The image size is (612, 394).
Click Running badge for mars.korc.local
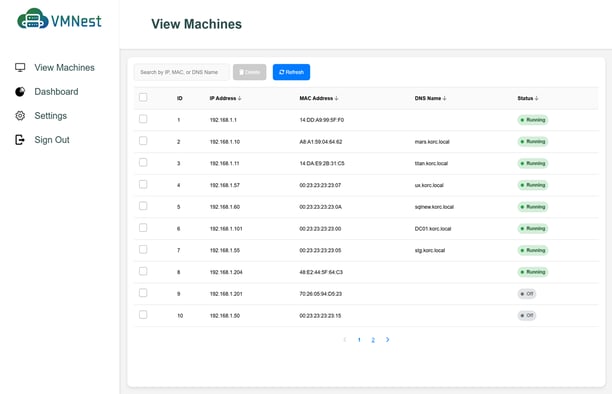533,142
